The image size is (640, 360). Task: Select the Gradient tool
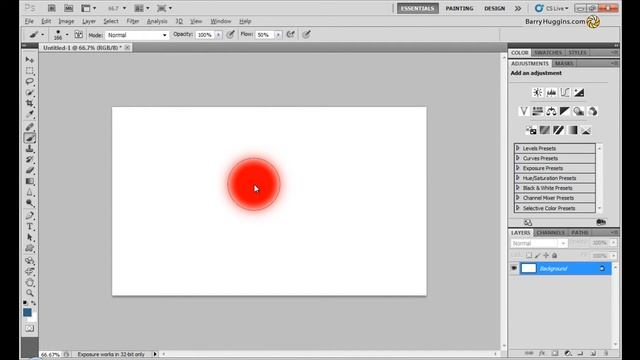click(29, 181)
